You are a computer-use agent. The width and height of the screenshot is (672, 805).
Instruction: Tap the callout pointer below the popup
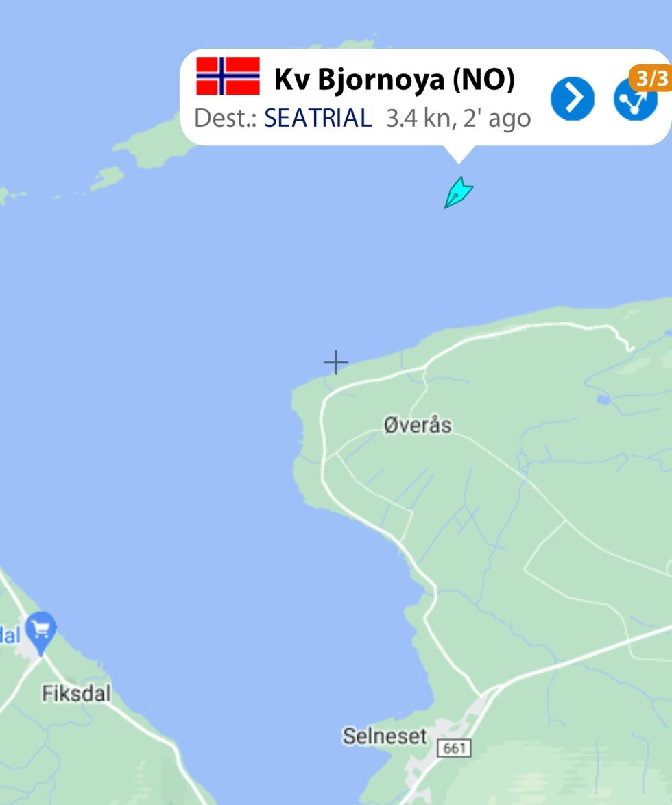459,154
